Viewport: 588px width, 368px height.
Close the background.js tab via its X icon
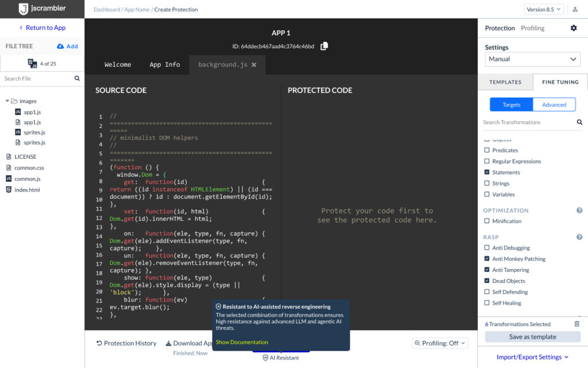(254, 64)
